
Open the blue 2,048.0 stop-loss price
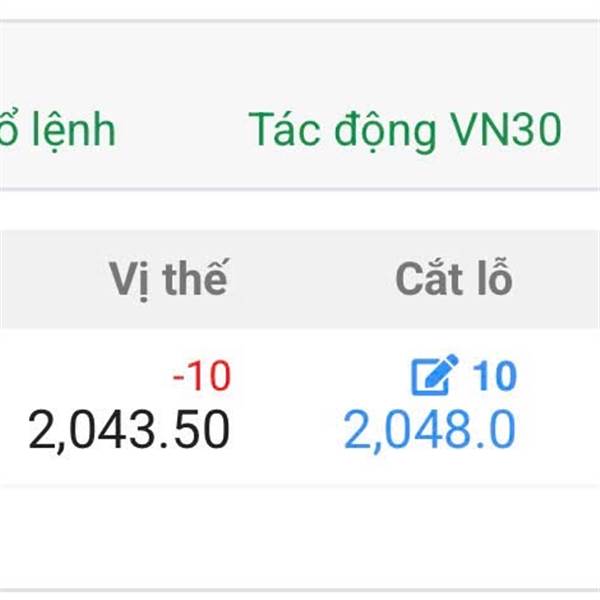430,429
